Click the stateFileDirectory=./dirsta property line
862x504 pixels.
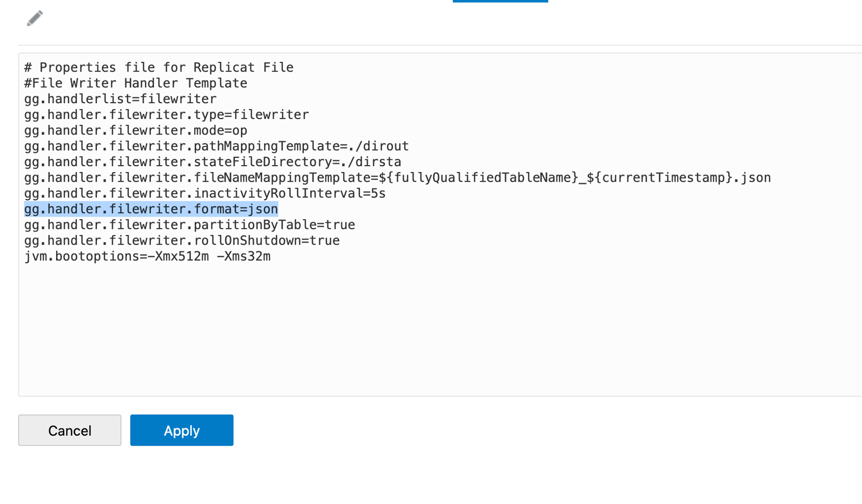[212, 162]
